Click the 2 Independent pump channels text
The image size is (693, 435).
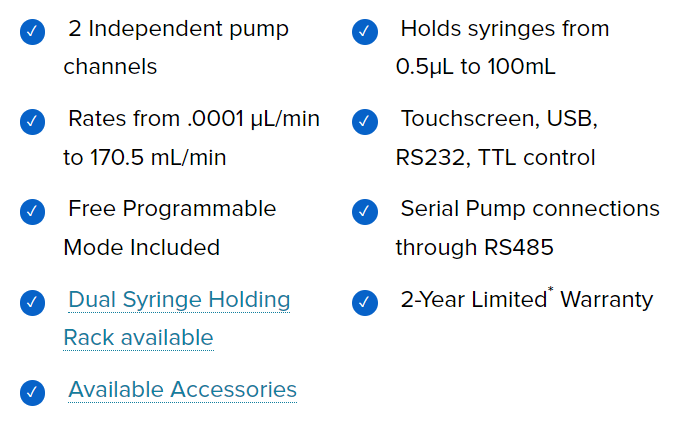click(x=178, y=29)
